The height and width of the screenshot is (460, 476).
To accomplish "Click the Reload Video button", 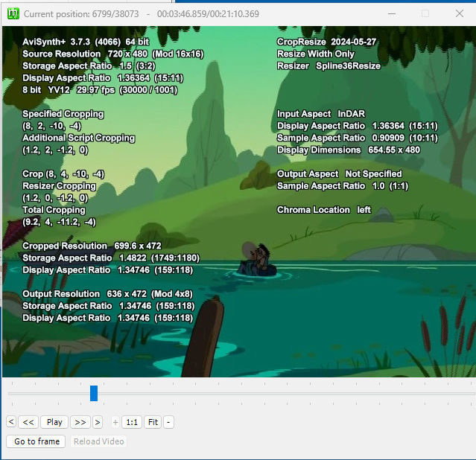I will coord(98,441).
